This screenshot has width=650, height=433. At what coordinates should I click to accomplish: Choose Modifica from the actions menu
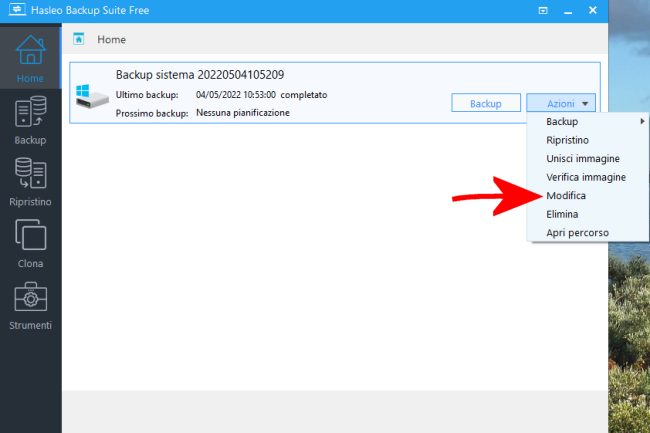click(x=587, y=196)
